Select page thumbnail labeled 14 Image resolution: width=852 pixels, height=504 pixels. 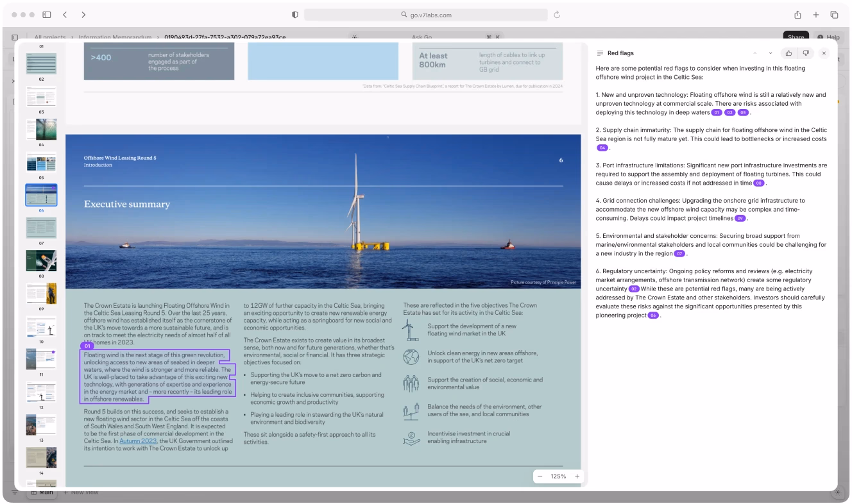click(x=41, y=457)
